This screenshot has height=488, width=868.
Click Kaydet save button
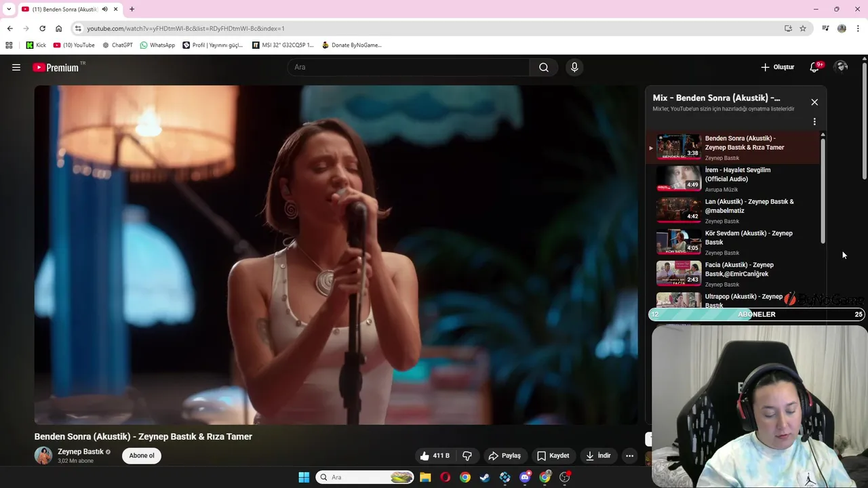click(553, 455)
